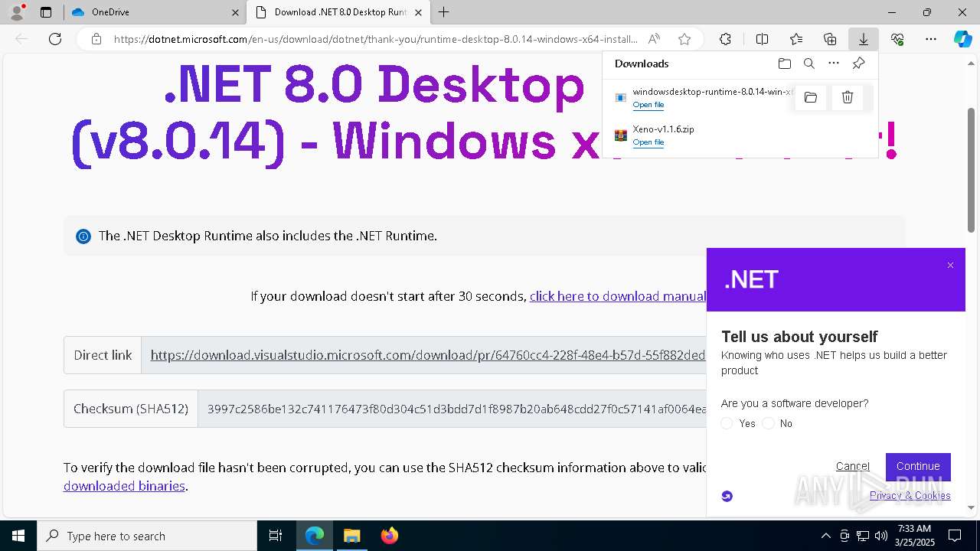Viewport: 980px width, 551px height.
Task: Open Browser essentials icon
Action: click(x=897, y=39)
